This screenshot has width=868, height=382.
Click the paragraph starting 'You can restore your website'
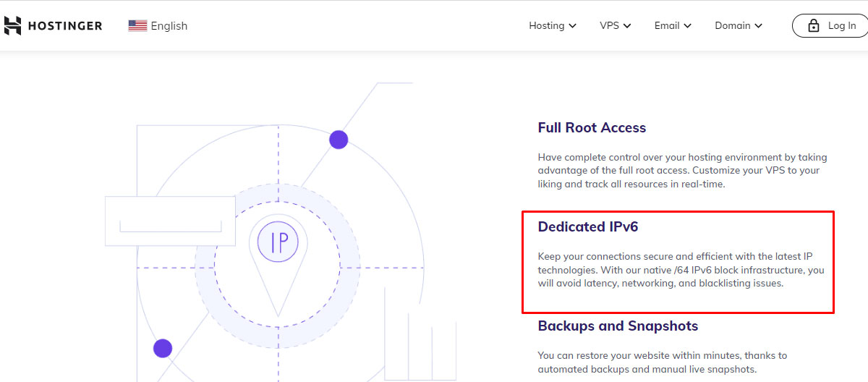coord(663,362)
